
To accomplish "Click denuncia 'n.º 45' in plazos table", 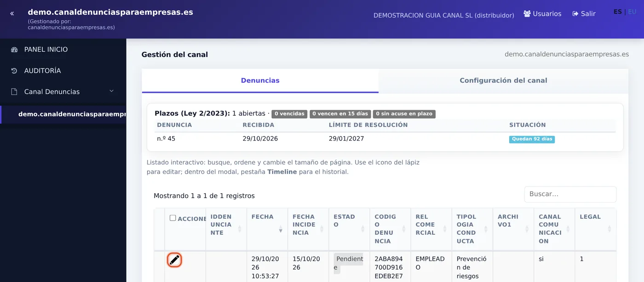I will (x=166, y=139).
